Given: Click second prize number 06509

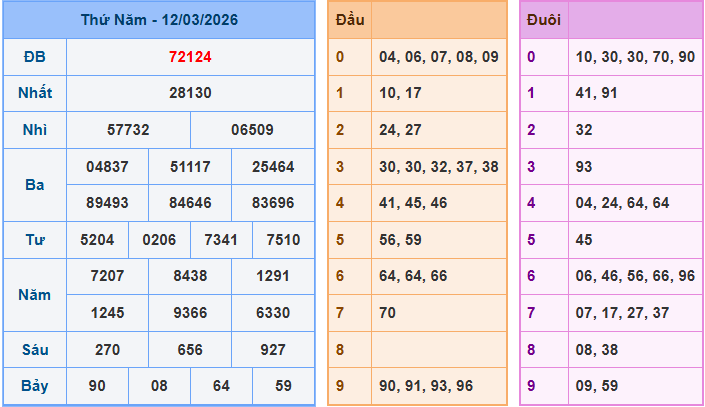Looking at the screenshot, I should [x=252, y=130].
